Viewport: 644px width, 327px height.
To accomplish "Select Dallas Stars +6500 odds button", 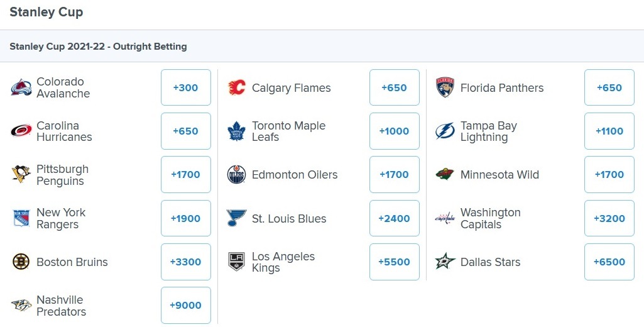I will coord(609,262).
